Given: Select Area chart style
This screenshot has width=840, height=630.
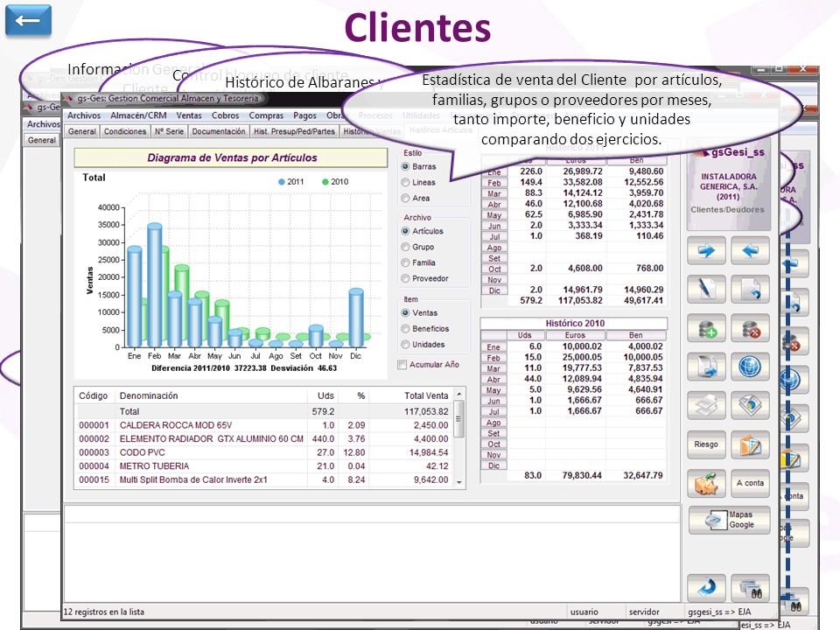Looking at the screenshot, I should pyautogui.click(x=405, y=199).
